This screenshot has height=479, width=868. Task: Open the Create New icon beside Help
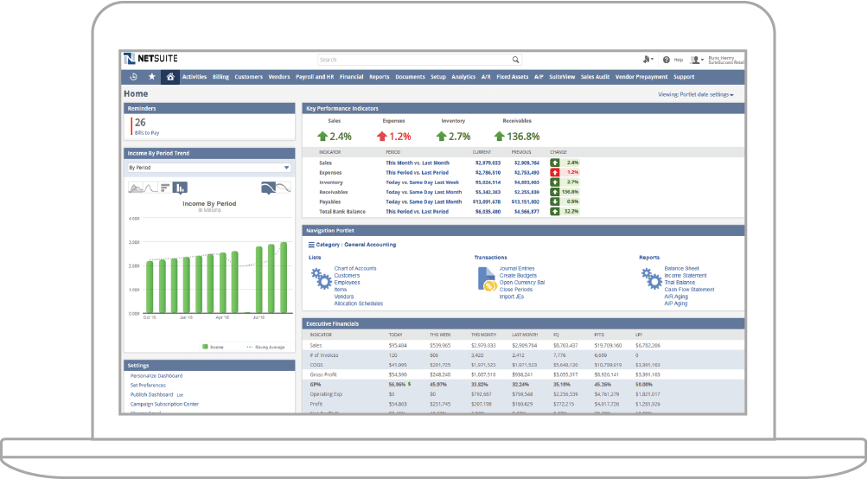(646, 60)
